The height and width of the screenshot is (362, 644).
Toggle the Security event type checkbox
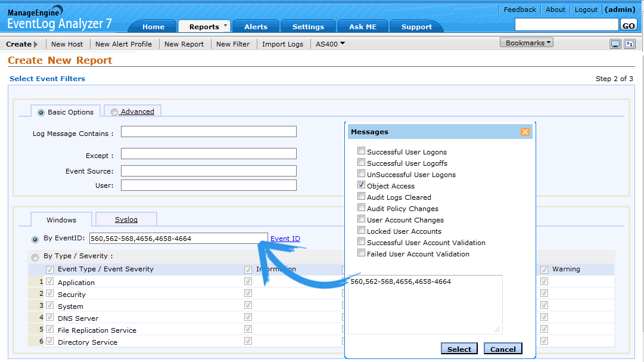point(49,293)
